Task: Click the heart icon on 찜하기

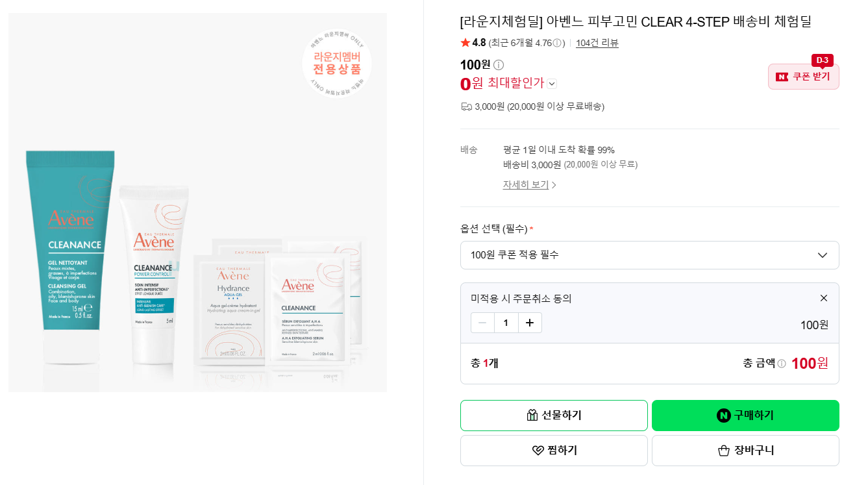Action: click(x=538, y=451)
